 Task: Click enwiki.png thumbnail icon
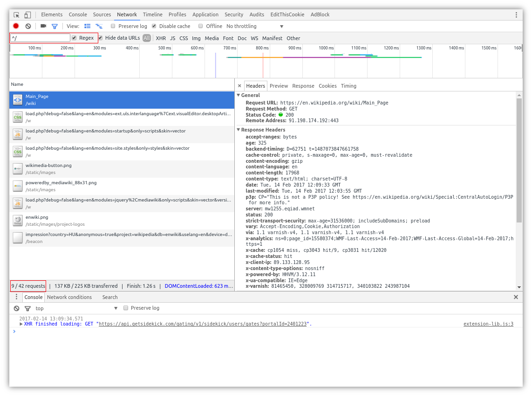18,221
